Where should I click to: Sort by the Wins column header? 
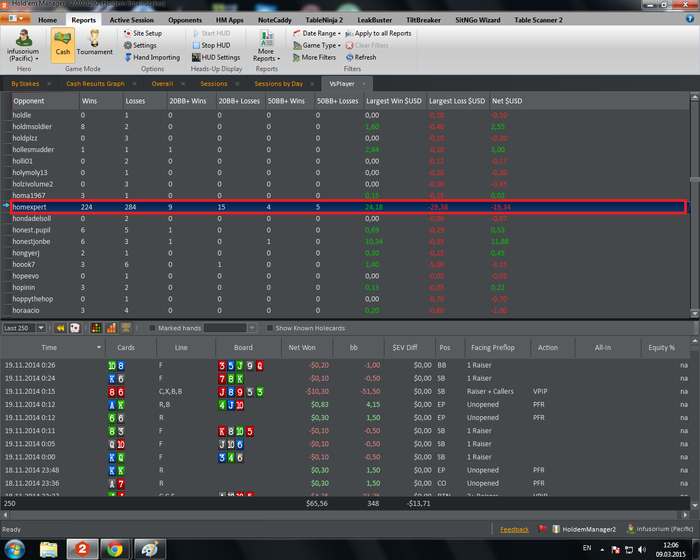[101, 101]
